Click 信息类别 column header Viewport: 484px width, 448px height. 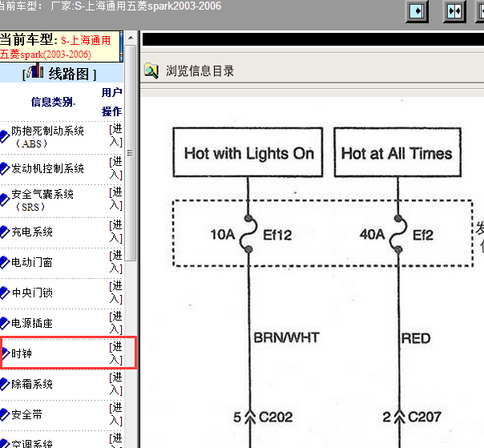[53, 102]
